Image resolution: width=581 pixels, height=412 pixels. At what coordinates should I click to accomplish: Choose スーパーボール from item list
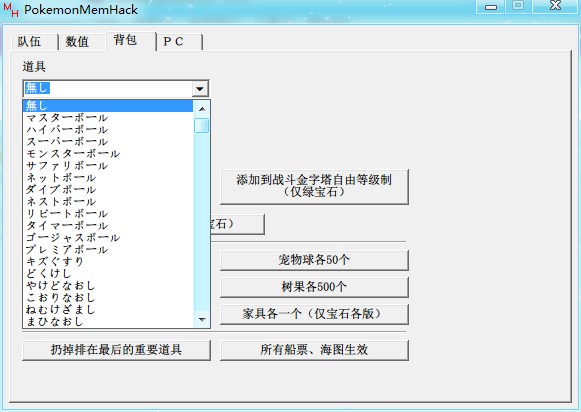(x=109, y=142)
